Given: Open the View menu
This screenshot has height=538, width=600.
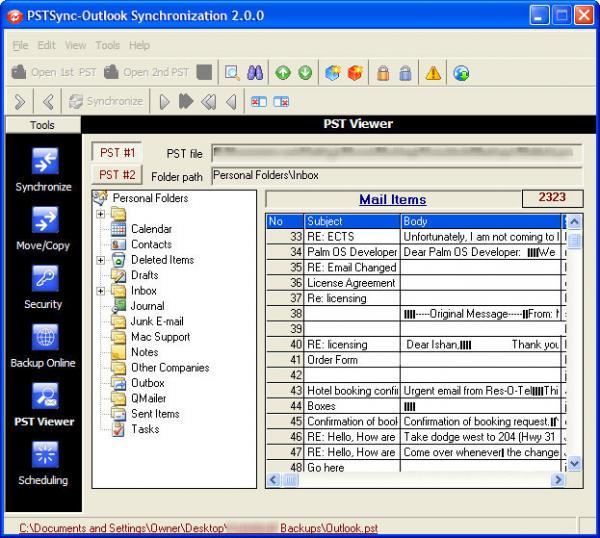Looking at the screenshot, I should coord(75,45).
